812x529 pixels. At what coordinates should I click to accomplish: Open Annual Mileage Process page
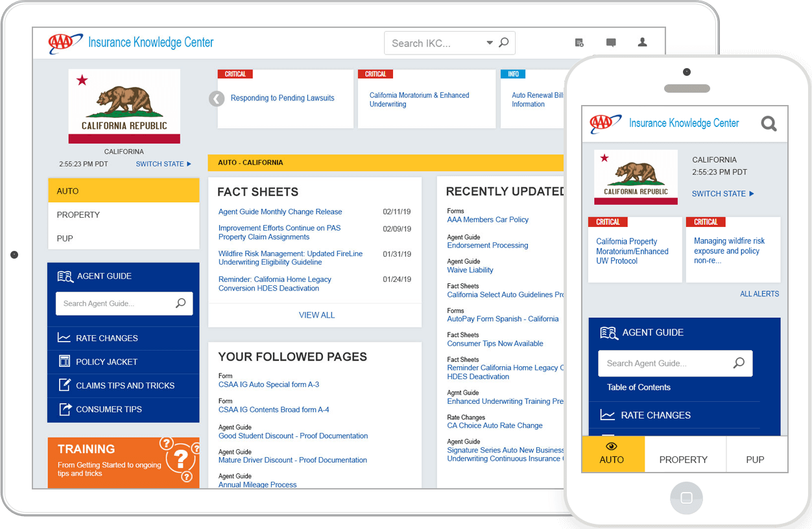(x=257, y=485)
